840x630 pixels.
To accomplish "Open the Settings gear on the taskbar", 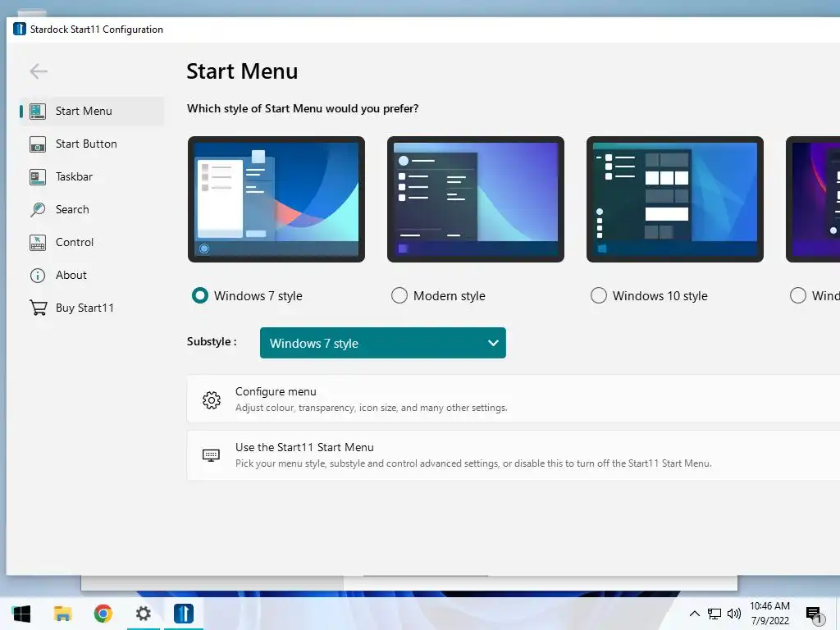I will tap(143, 614).
